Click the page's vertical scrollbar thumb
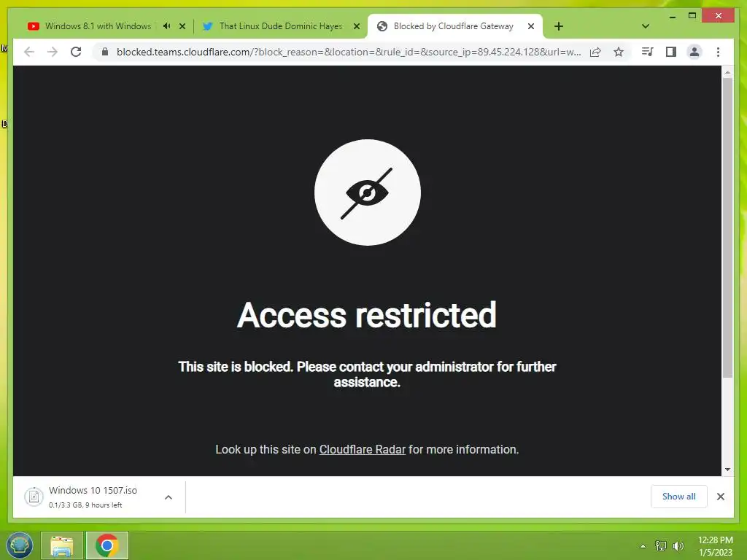747x560 pixels. point(727,227)
